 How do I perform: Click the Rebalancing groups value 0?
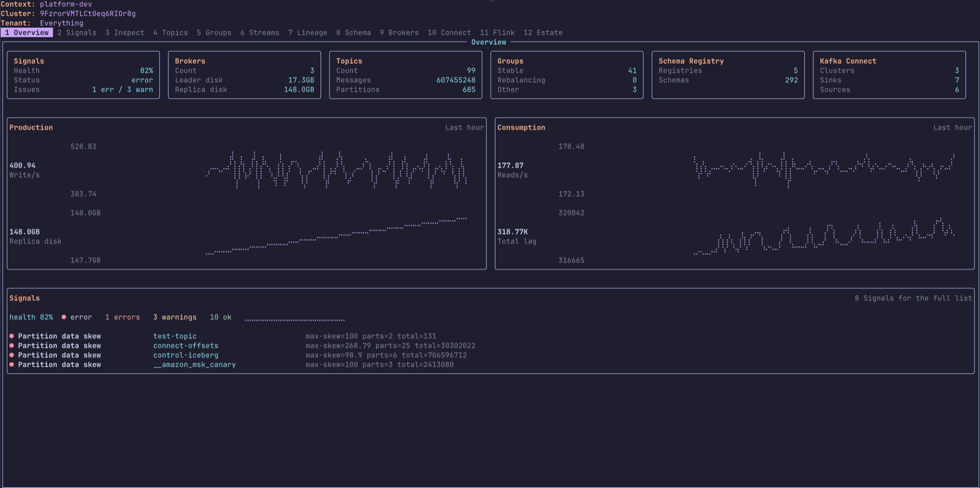[635, 80]
